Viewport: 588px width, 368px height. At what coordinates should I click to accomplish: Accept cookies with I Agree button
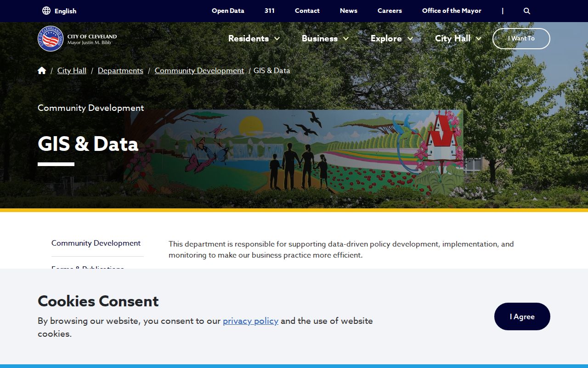[x=522, y=316]
